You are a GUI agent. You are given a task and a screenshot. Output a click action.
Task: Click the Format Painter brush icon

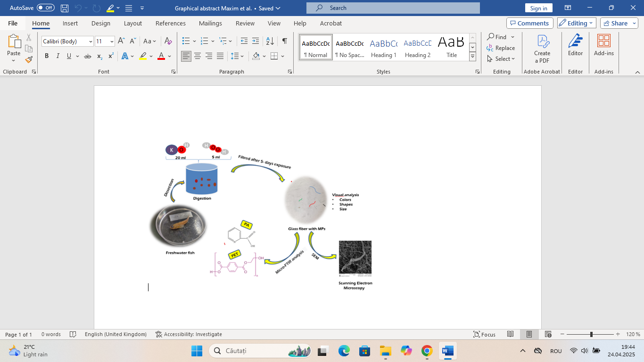pyautogui.click(x=29, y=59)
